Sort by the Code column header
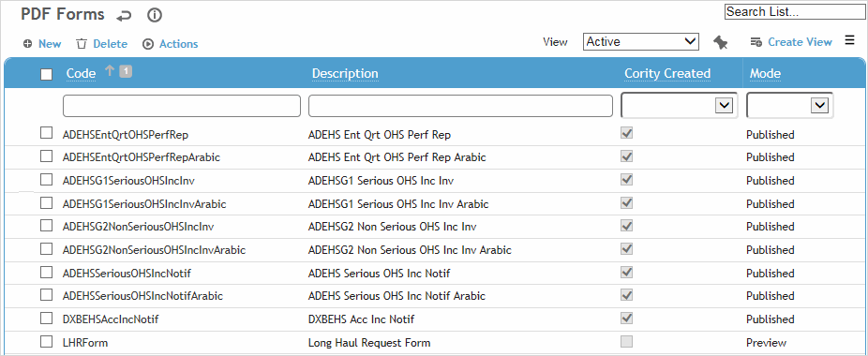This screenshot has height=356, width=868. coord(81,73)
